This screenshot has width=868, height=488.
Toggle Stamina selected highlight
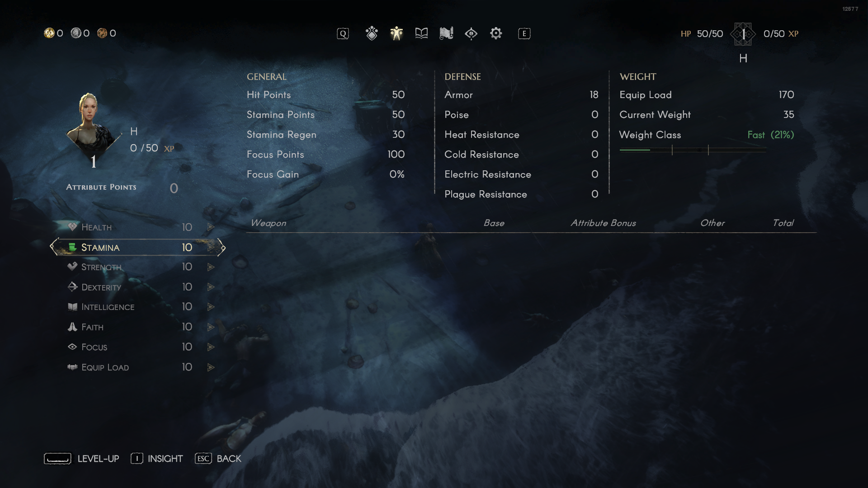(137, 247)
